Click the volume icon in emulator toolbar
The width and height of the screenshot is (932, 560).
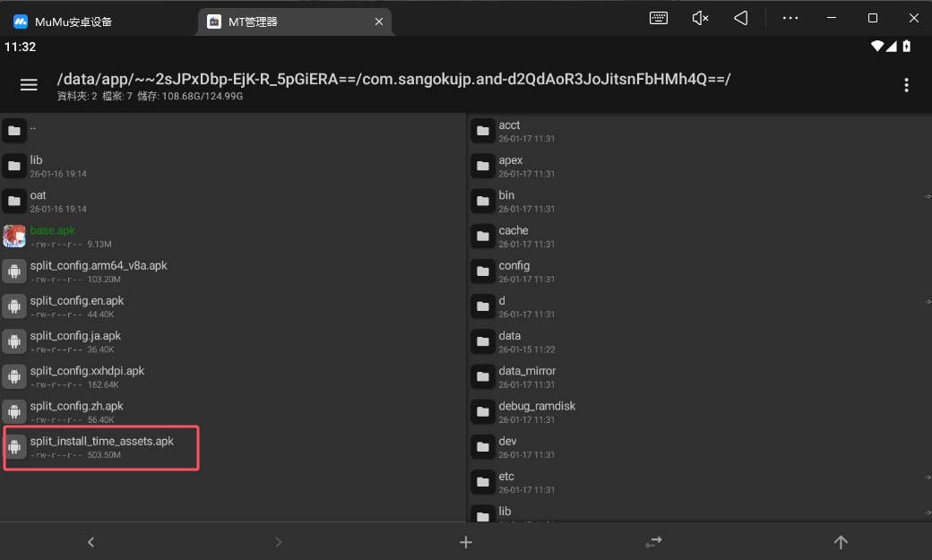700,17
